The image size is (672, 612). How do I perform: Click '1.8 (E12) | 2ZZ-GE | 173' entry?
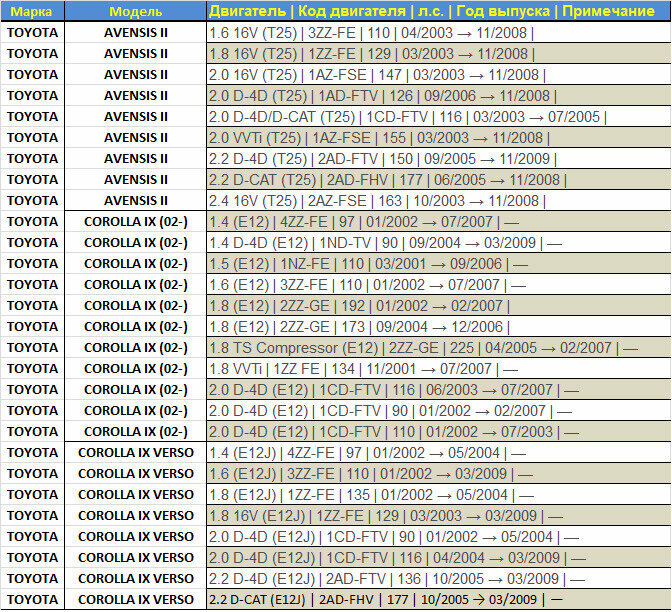click(x=439, y=327)
